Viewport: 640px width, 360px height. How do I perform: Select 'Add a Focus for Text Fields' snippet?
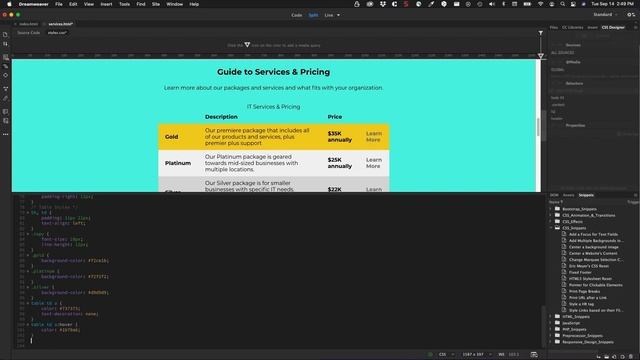click(x=593, y=234)
